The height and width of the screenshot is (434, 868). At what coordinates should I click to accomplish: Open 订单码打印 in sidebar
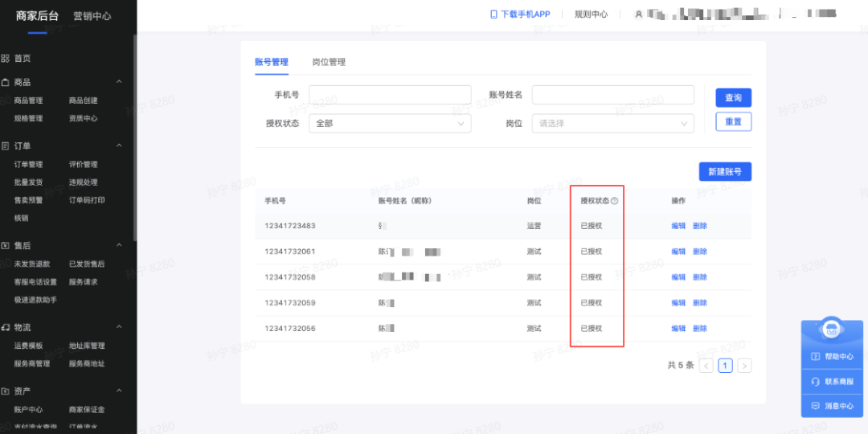87,200
